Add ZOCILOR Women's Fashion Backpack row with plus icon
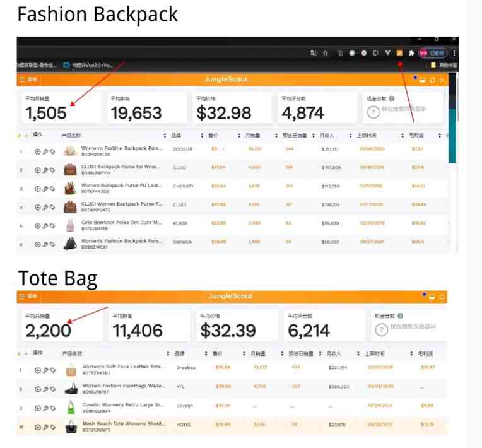482x448 pixels. (37, 151)
